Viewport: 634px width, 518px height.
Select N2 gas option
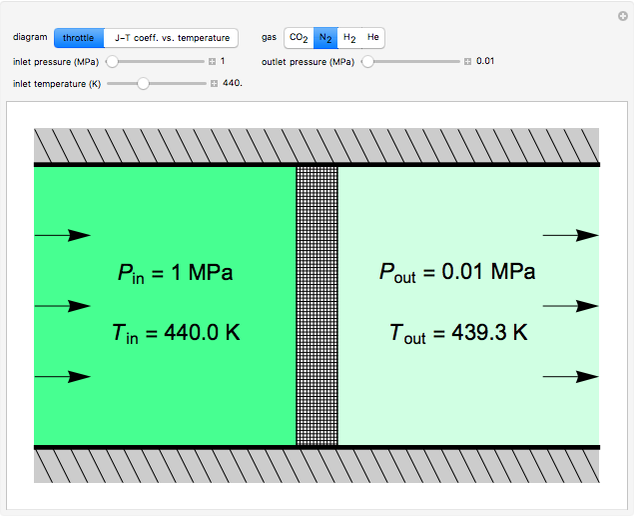pos(325,38)
